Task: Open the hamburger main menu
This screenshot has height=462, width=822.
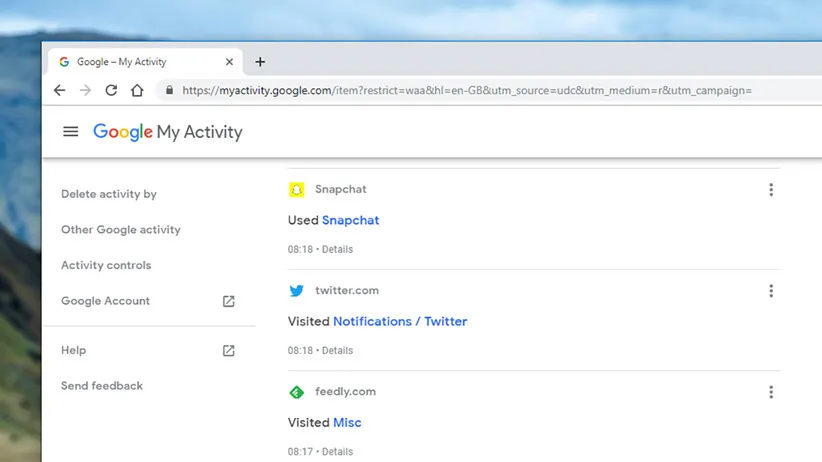Action: 70,132
